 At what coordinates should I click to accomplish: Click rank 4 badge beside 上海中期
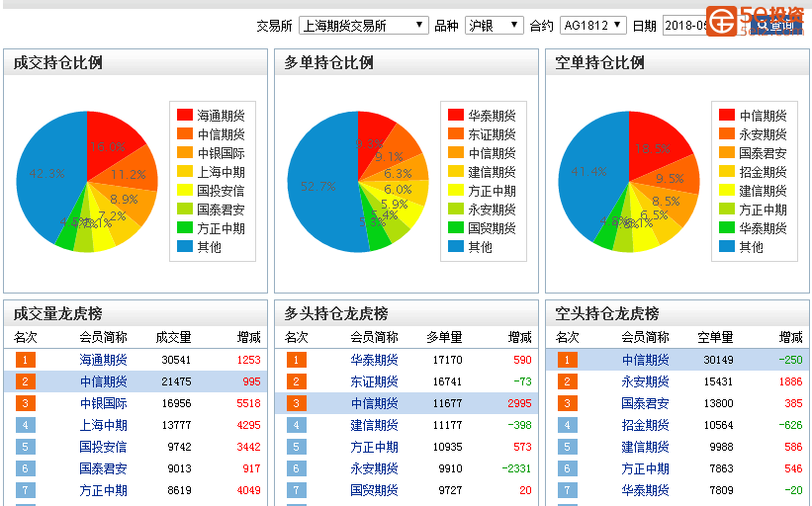26,425
